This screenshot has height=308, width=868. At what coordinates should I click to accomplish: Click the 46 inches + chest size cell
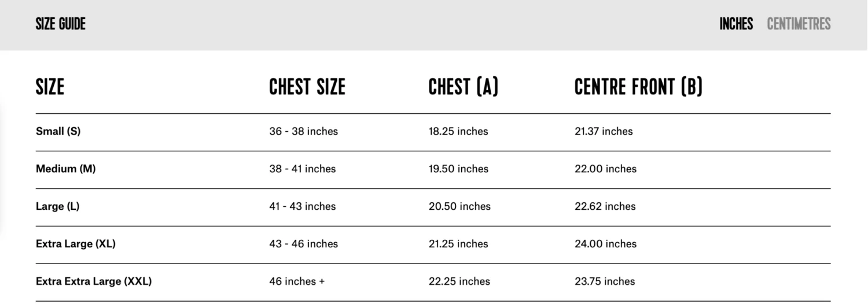coord(297,281)
